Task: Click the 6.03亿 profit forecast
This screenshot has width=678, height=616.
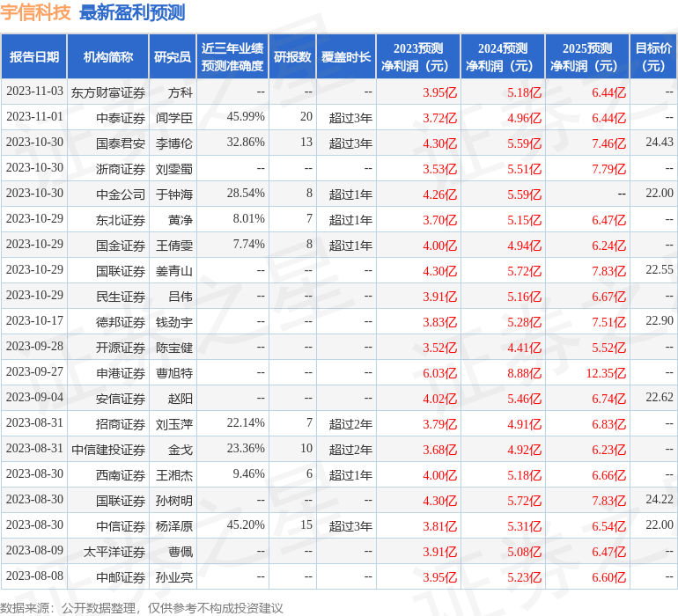Action: click(x=439, y=373)
